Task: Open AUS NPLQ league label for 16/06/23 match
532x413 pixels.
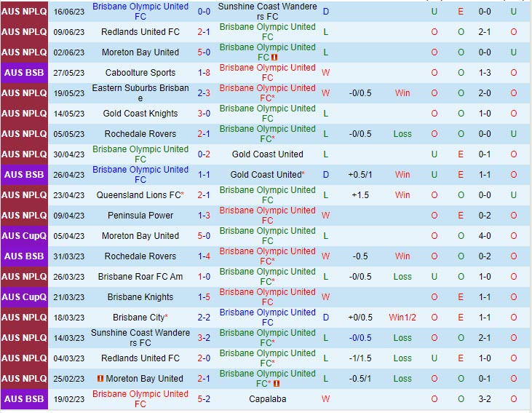Action: [24, 12]
